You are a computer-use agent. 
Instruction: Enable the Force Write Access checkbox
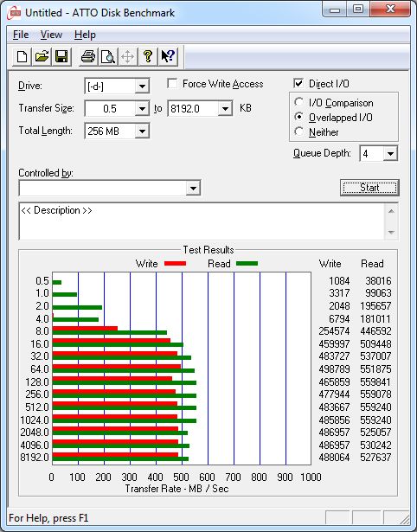[172, 83]
